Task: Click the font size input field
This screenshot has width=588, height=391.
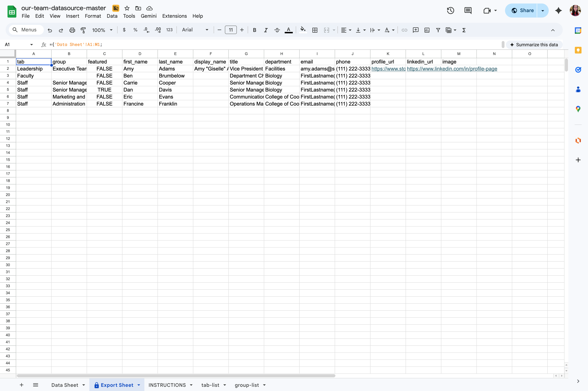Action: [x=231, y=30]
